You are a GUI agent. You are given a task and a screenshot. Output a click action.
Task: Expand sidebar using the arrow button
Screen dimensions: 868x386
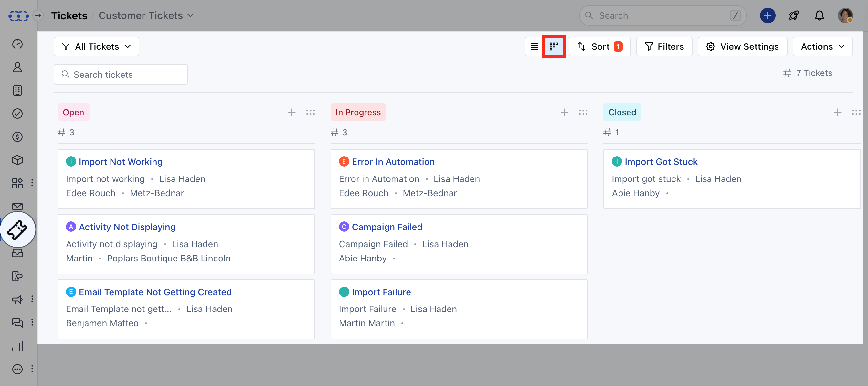[x=38, y=15]
